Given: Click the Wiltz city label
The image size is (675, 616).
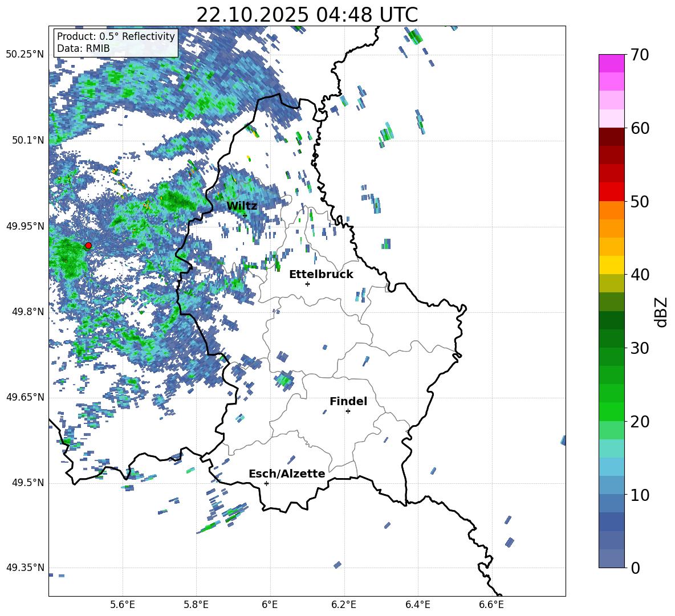Looking at the screenshot, I should 242,206.
